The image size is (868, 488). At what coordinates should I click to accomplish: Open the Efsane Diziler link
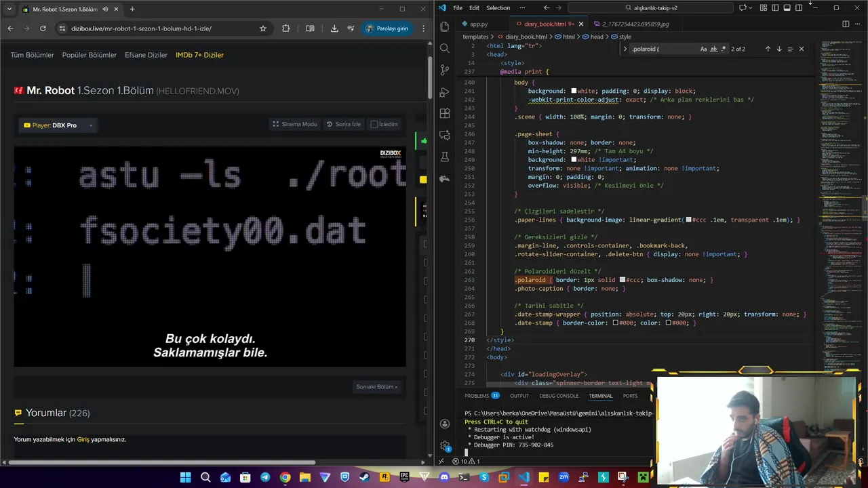click(146, 55)
